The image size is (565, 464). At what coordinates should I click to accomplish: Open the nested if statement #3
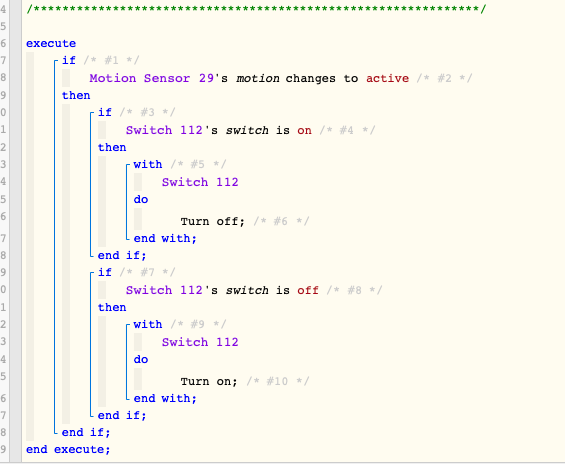(x=105, y=112)
